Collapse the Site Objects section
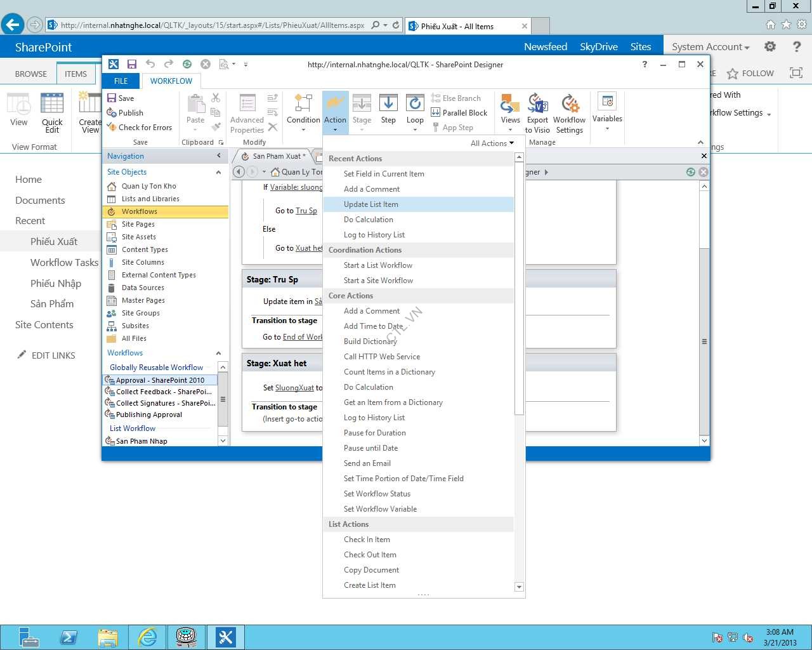812x650 pixels. (218, 172)
